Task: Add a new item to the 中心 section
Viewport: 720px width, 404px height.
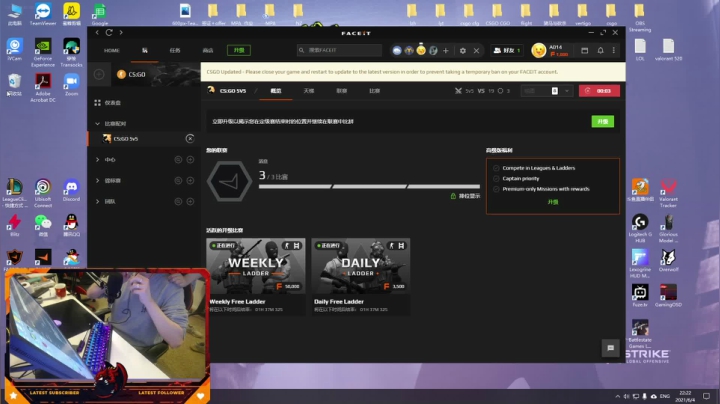Action: pyautogui.click(x=190, y=160)
